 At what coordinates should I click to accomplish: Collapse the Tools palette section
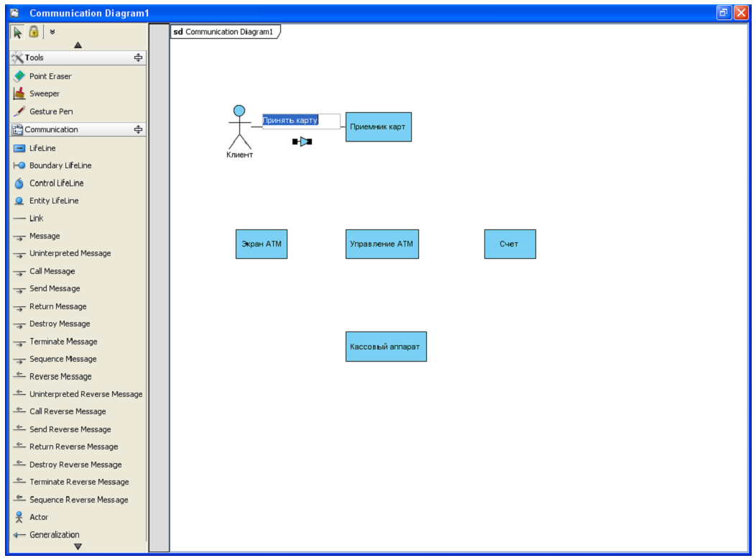[138, 58]
